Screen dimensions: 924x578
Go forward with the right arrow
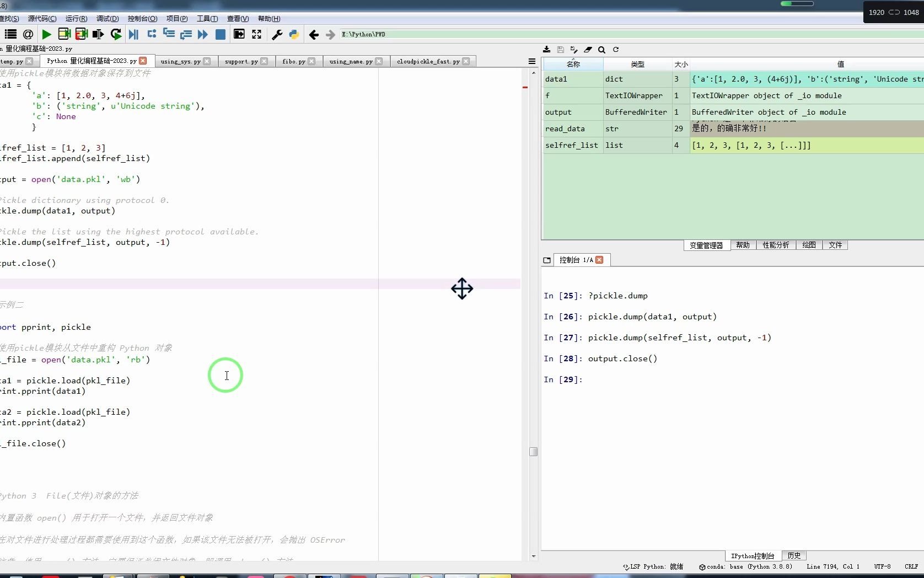330,35
